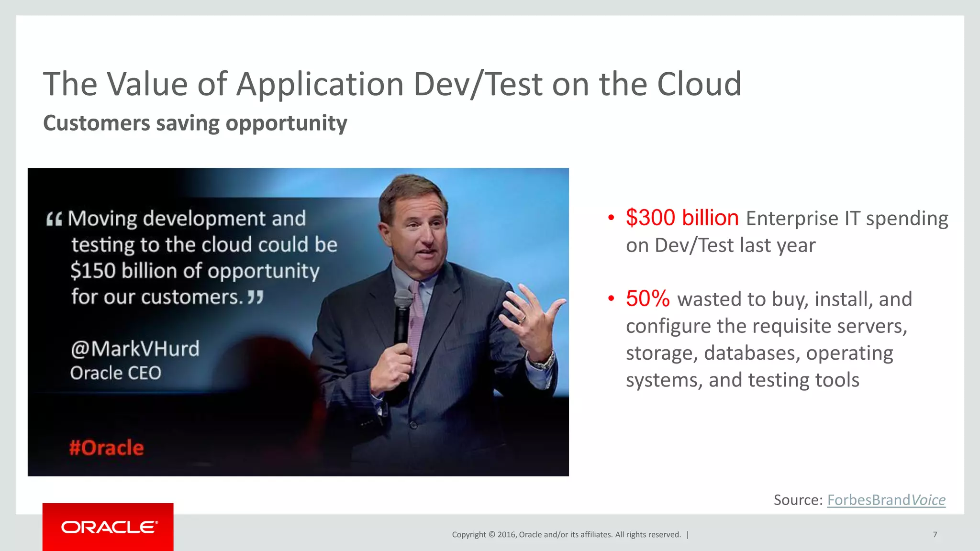Screen dimensions: 980x551
Task: Click the text 'storage, databases, operating'
Action: click(759, 353)
